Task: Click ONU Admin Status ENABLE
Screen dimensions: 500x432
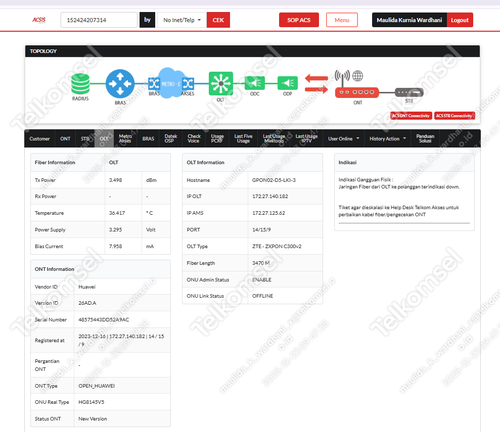Action: 262,280
